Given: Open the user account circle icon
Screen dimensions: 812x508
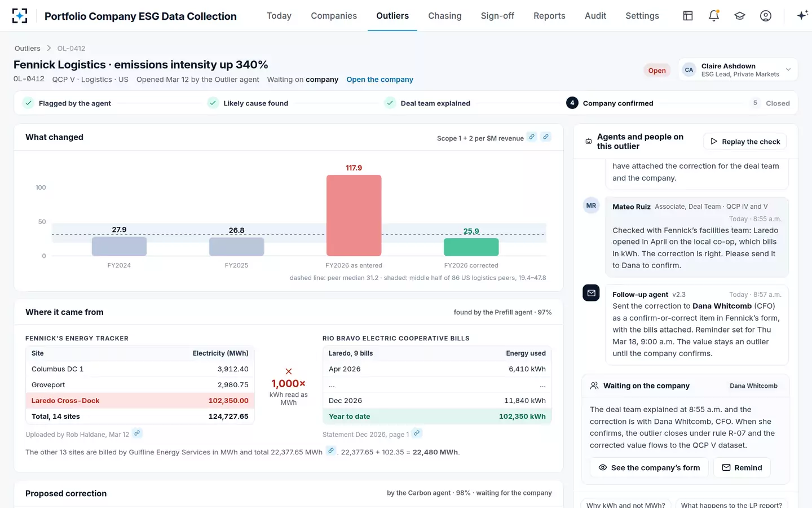Looking at the screenshot, I should click(x=766, y=16).
